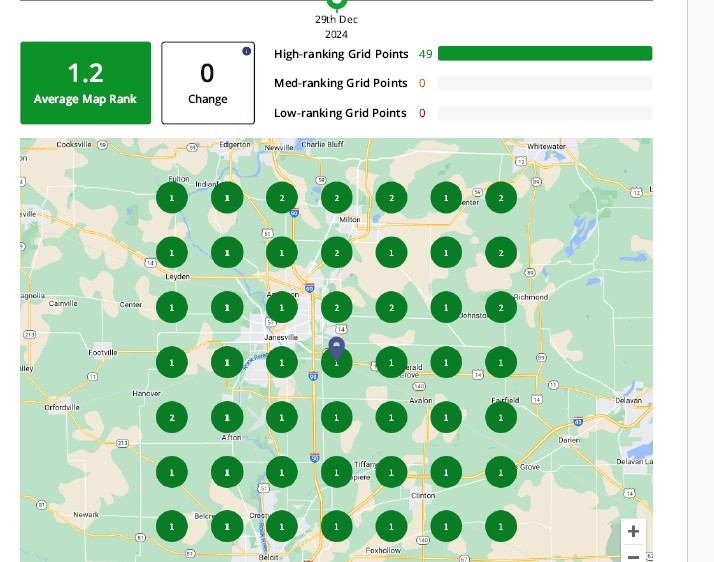This screenshot has height=562, width=714.
Task: Zoom in on the map with plus
Action: 633,531
